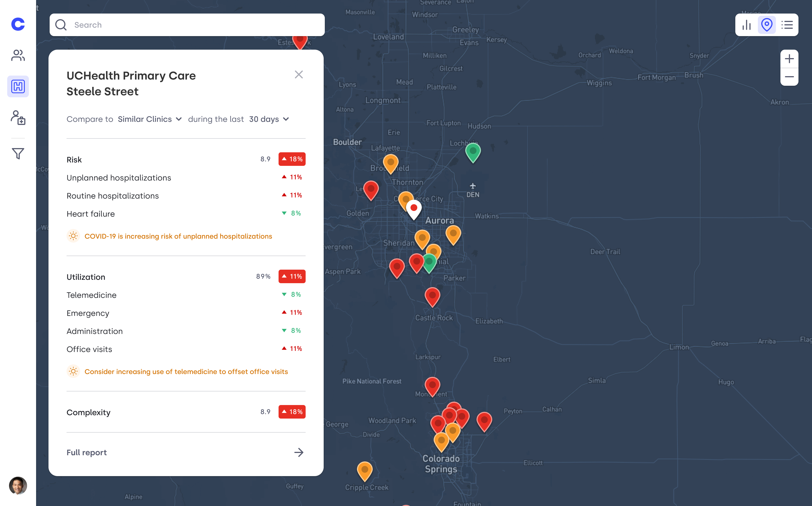Expand the 30 days dropdown
The height and width of the screenshot is (506, 812).
click(269, 119)
